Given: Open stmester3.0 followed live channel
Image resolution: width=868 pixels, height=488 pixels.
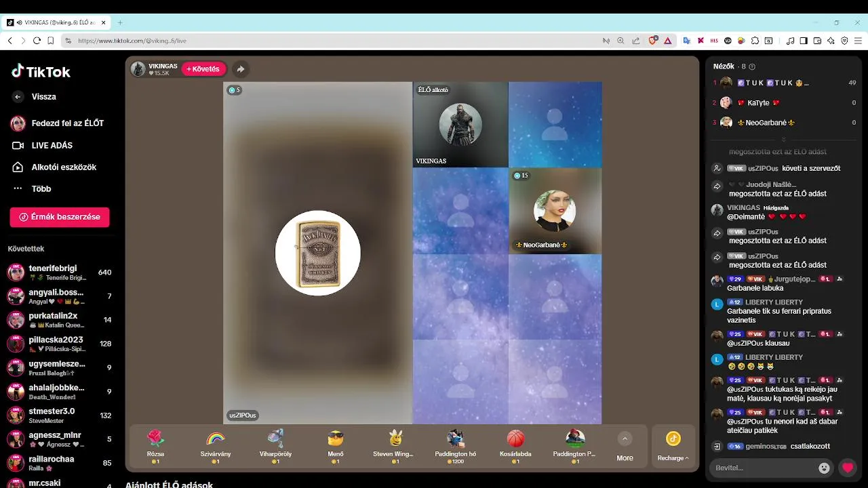Looking at the screenshot, I should 59,415.
